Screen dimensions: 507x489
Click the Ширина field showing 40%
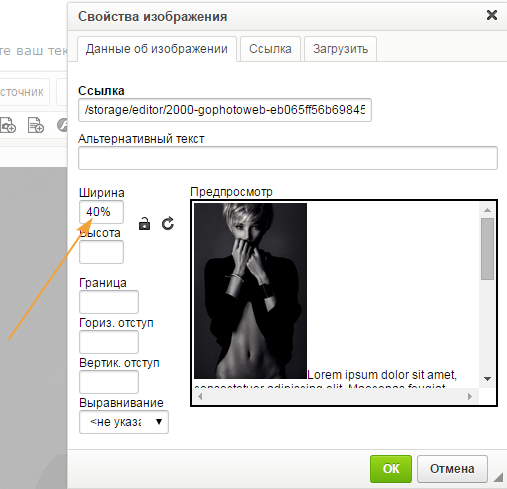point(101,212)
